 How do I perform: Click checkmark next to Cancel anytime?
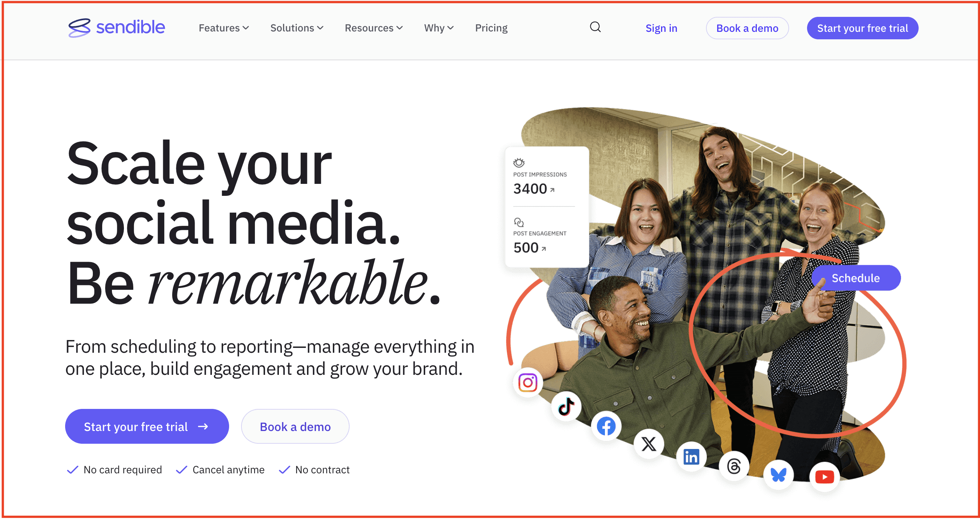pos(182,470)
